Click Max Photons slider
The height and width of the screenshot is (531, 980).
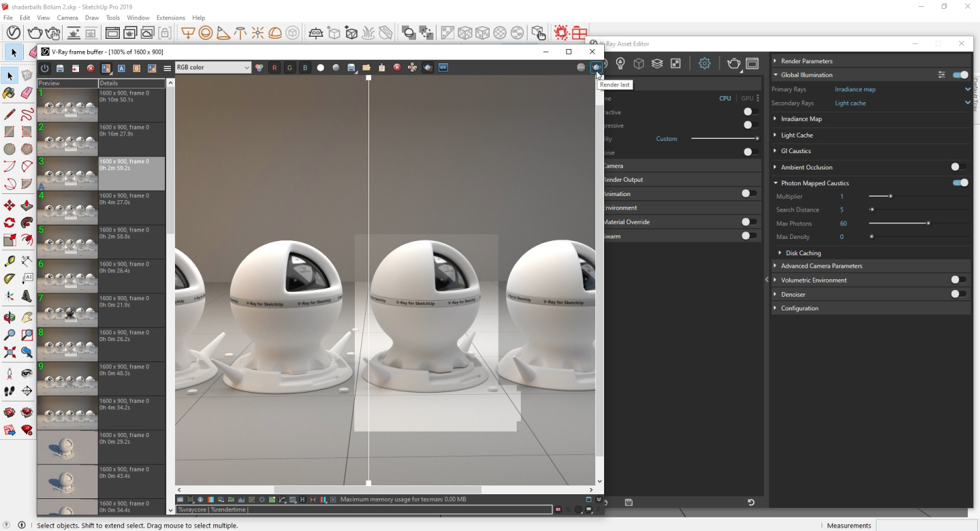pos(919,223)
